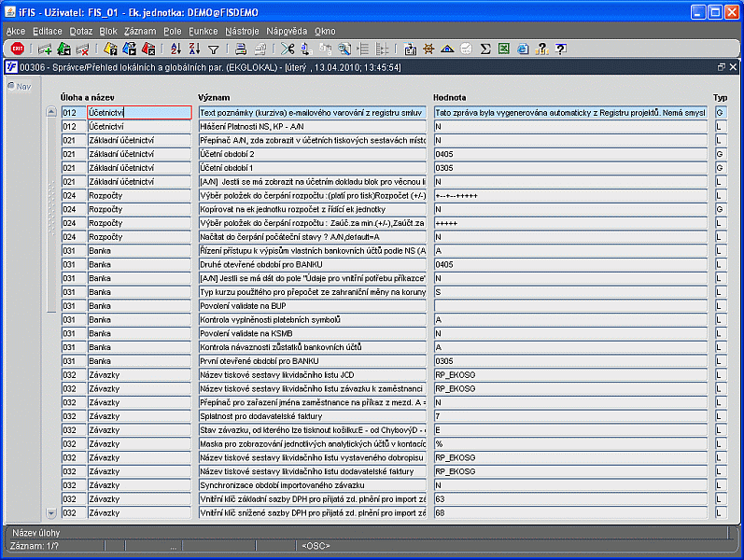Open the Okno menu

[x=325, y=32]
